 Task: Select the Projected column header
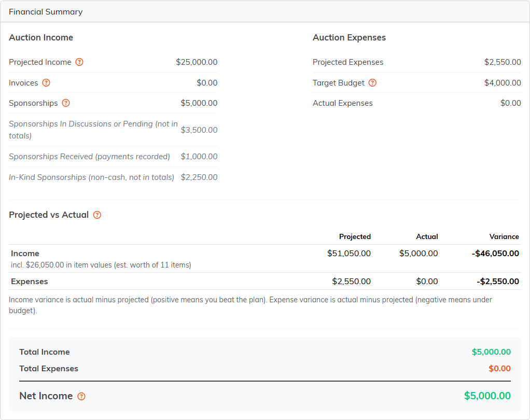(x=355, y=236)
